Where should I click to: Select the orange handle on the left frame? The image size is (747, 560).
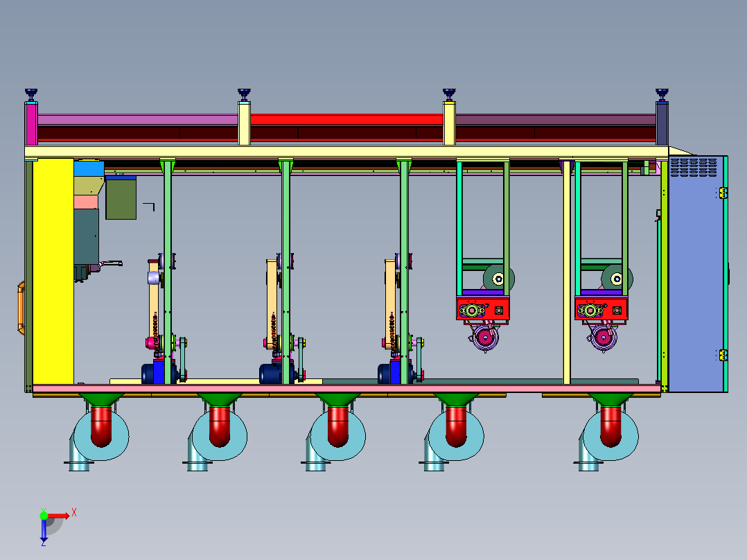tap(21, 308)
